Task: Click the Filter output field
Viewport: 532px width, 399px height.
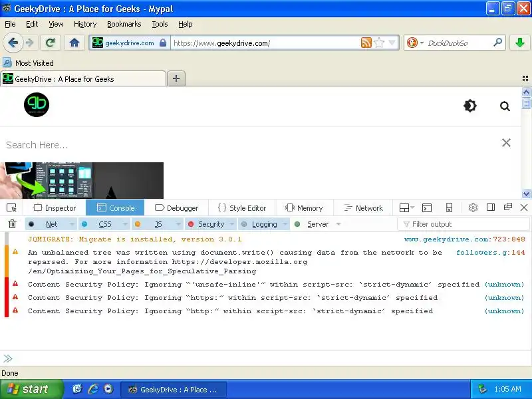Action: [x=464, y=224]
